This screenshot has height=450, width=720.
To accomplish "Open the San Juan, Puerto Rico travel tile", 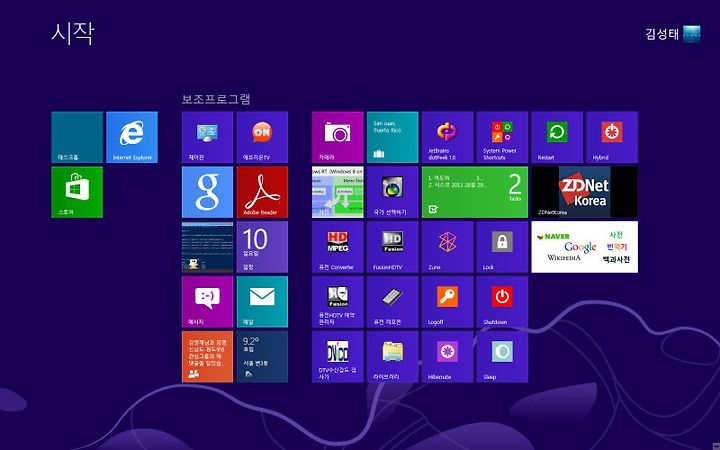I will [393, 137].
